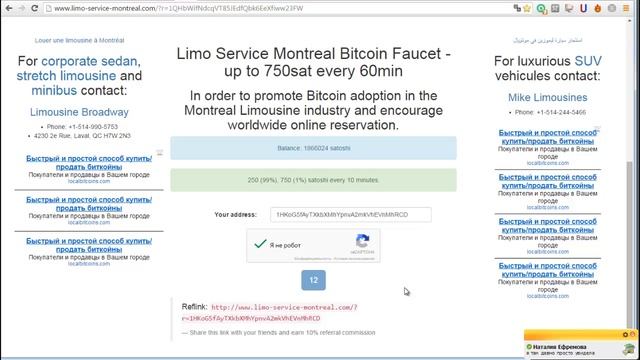This screenshot has height=360, width=640.
Task: Click the green '250 (99%), 750 (1%) satoshi' banner
Action: [x=313, y=180]
